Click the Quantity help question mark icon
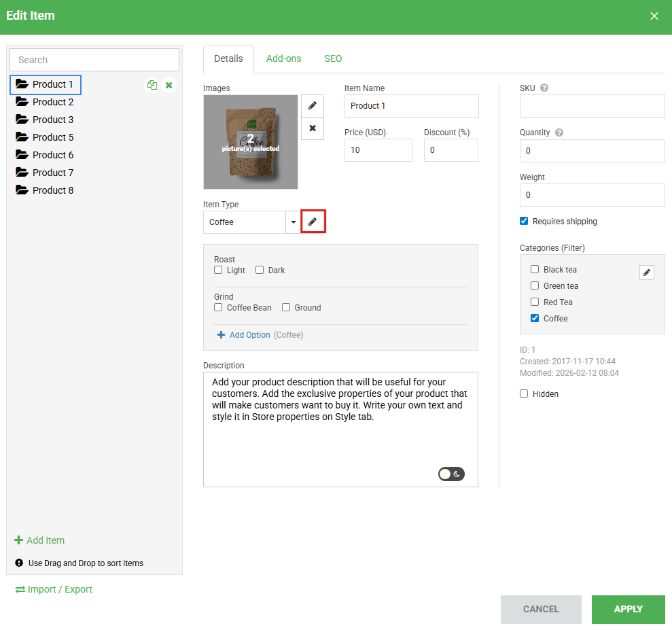Viewport: 672px width, 630px height. tap(559, 133)
